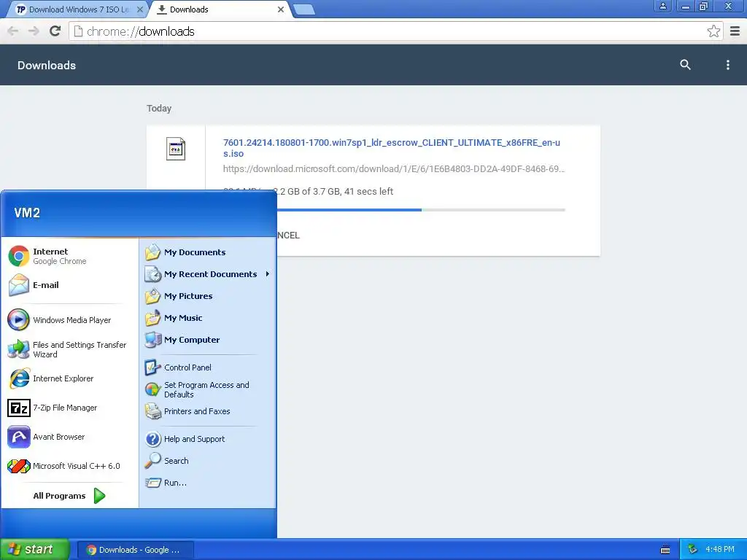Open a new tab in Chrome
This screenshot has width=747, height=560.
tap(304, 9)
